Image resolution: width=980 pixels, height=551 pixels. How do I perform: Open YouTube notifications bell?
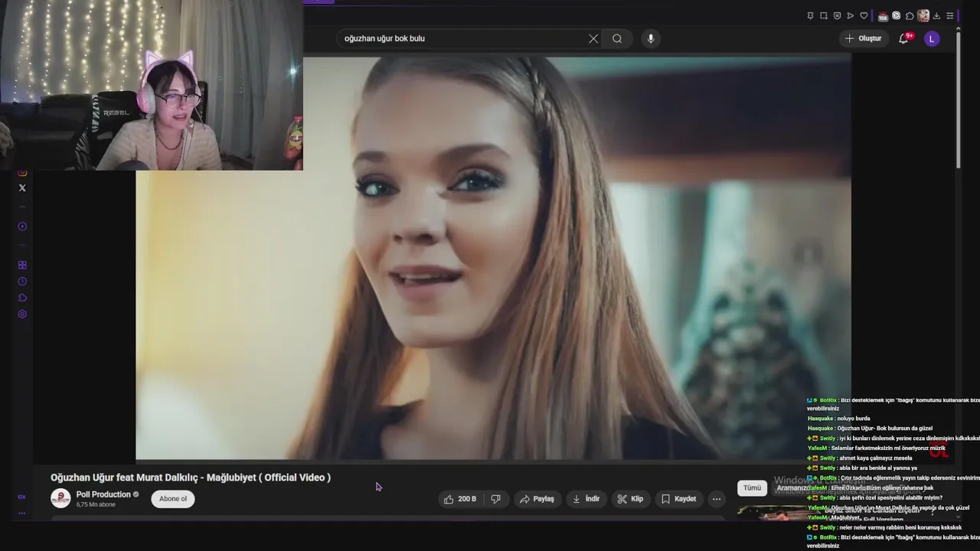coord(903,38)
